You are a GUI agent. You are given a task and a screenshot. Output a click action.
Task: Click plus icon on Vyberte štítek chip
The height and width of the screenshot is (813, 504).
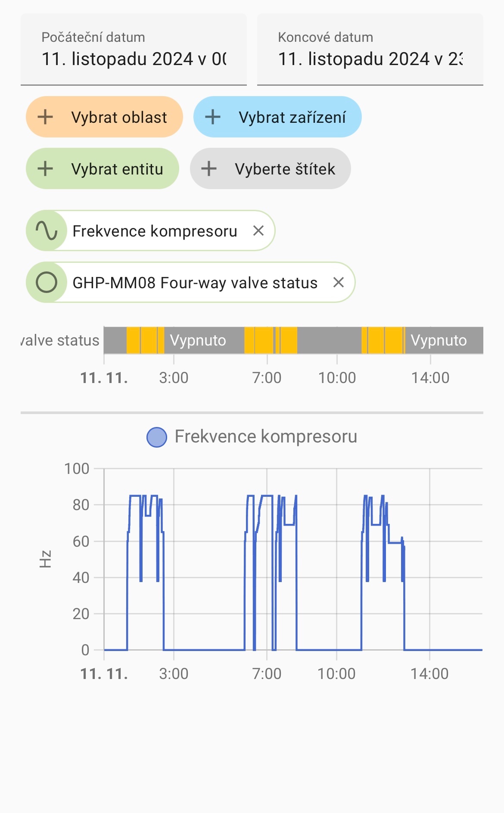(x=209, y=168)
